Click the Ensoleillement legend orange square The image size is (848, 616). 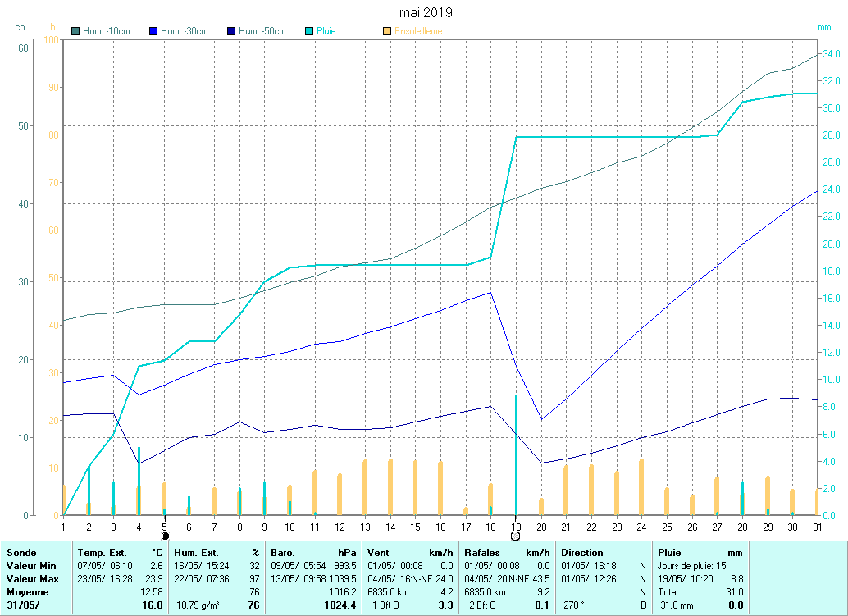387,31
